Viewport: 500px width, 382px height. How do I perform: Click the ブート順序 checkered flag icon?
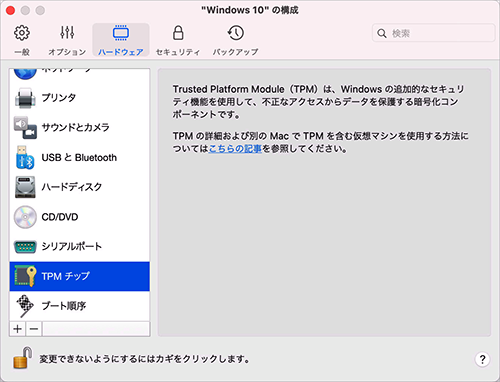[x=25, y=306]
